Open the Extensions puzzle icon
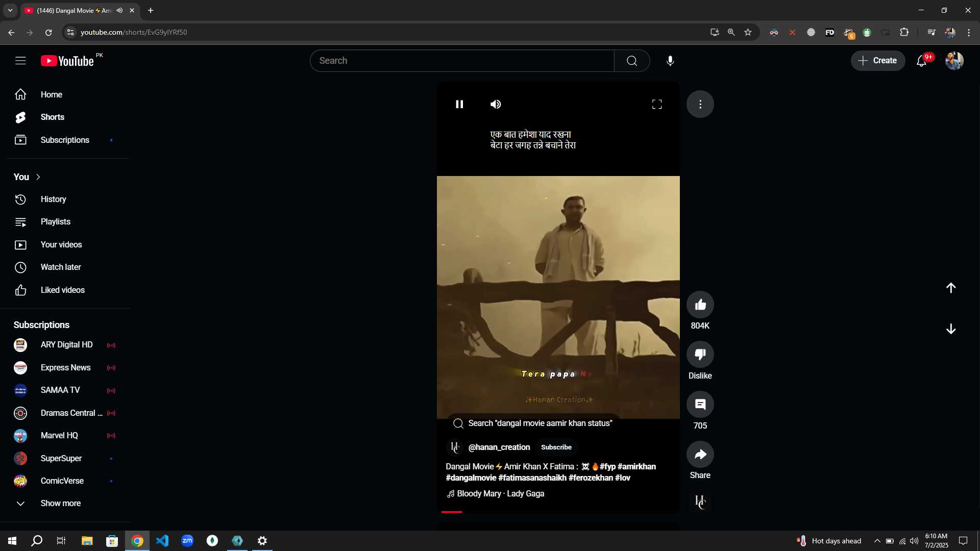This screenshot has width=980, height=551. click(x=904, y=32)
